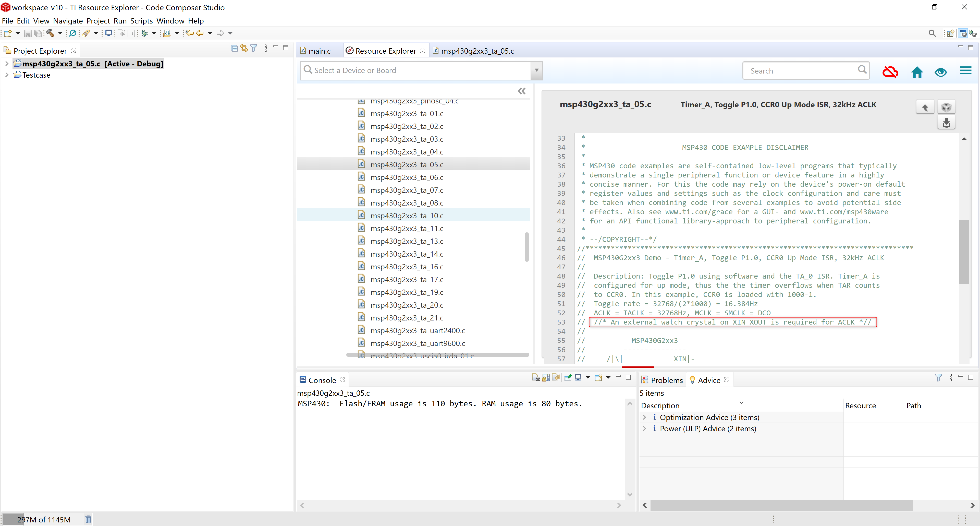
Task: Click the Debug bug icon
Action: pos(144,33)
